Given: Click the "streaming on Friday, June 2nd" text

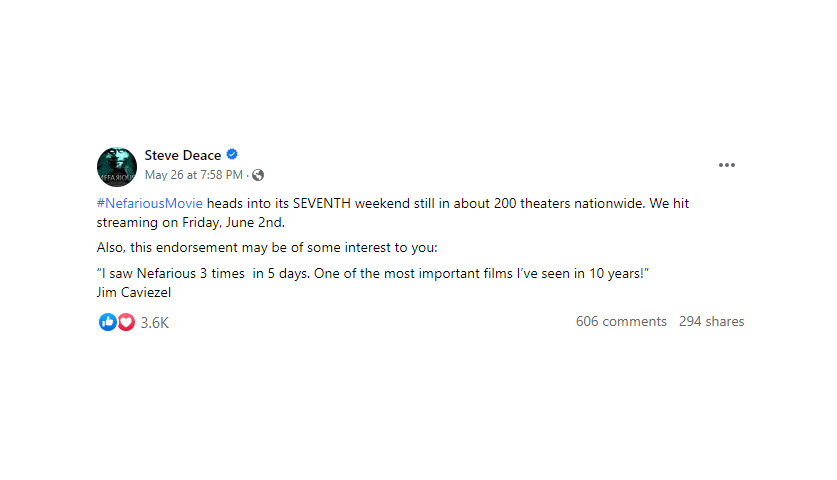Looking at the screenshot, I should [191, 222].
